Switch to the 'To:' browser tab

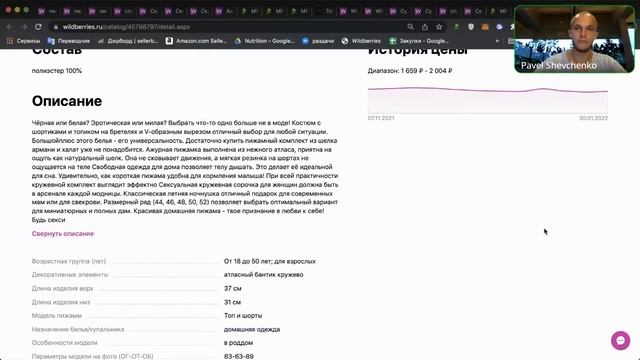point(324,11)
